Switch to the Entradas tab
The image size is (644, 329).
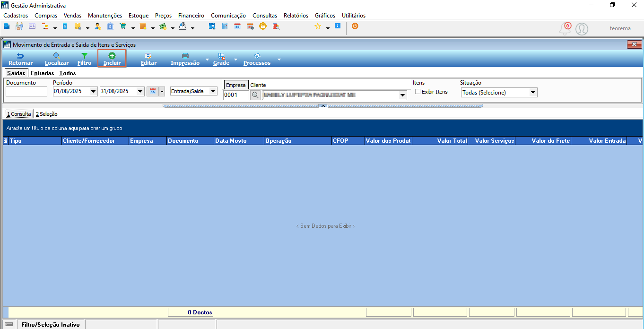pyautogui.click(x=42, y=73)
